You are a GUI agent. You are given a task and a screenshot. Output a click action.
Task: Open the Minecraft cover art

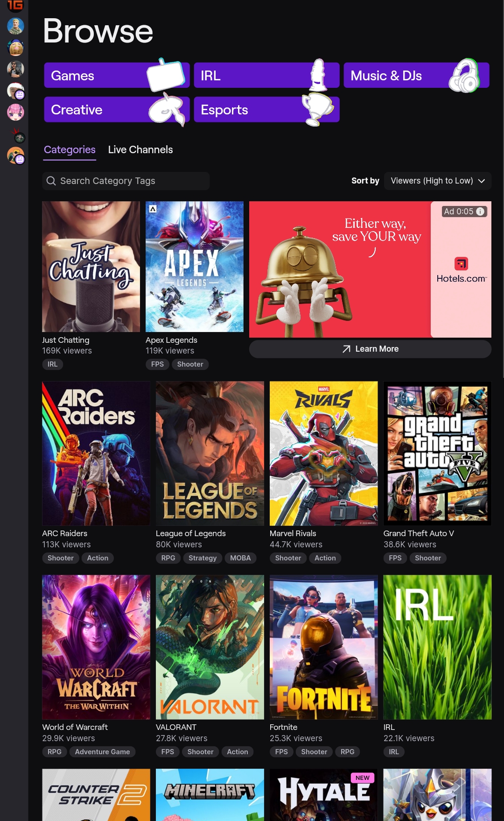point(210,795)
